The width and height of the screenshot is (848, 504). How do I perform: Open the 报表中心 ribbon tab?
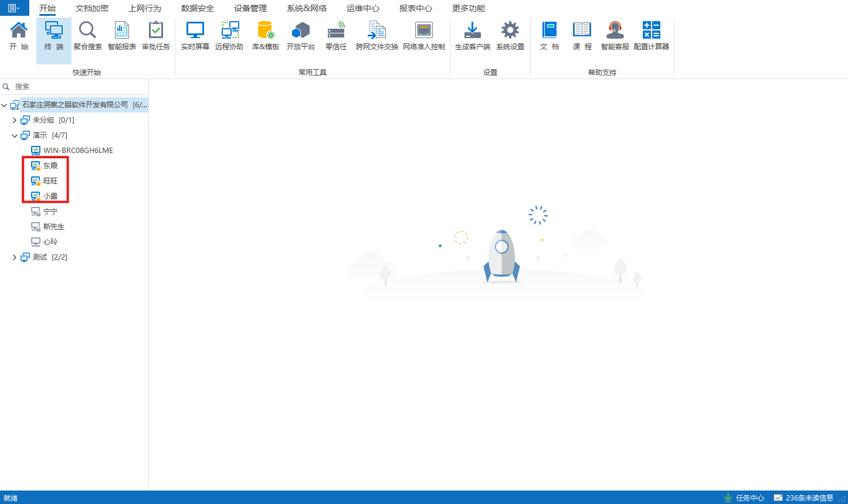pos(415,8)
